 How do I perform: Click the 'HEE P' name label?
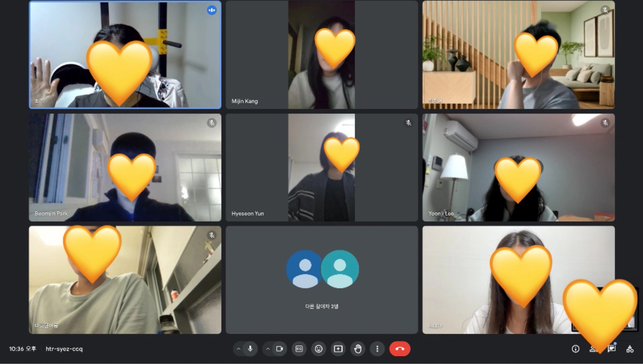pos(436,326)
